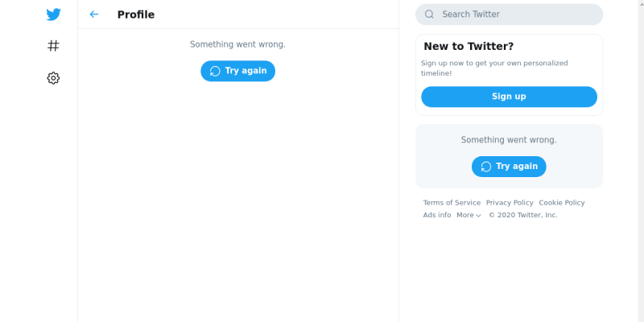Click refresh icon in sidebar Try again button

point(486,167)
